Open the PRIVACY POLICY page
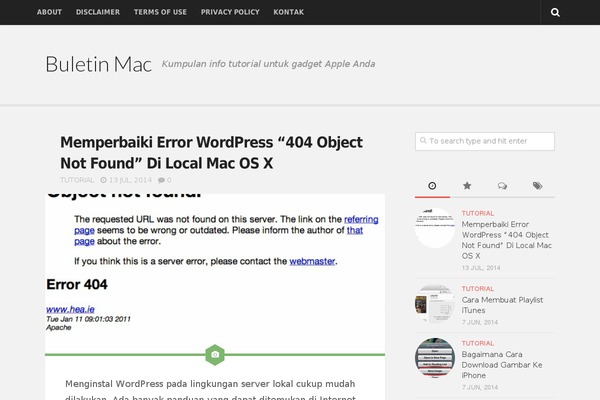Image resolution: width=600 pixels, height=400 pixels. (230, 12)
